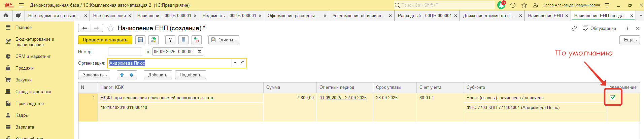The image size is (644, 139).
Task: Expand the Организация dropdown list arrow
Action: coord(235,63)
